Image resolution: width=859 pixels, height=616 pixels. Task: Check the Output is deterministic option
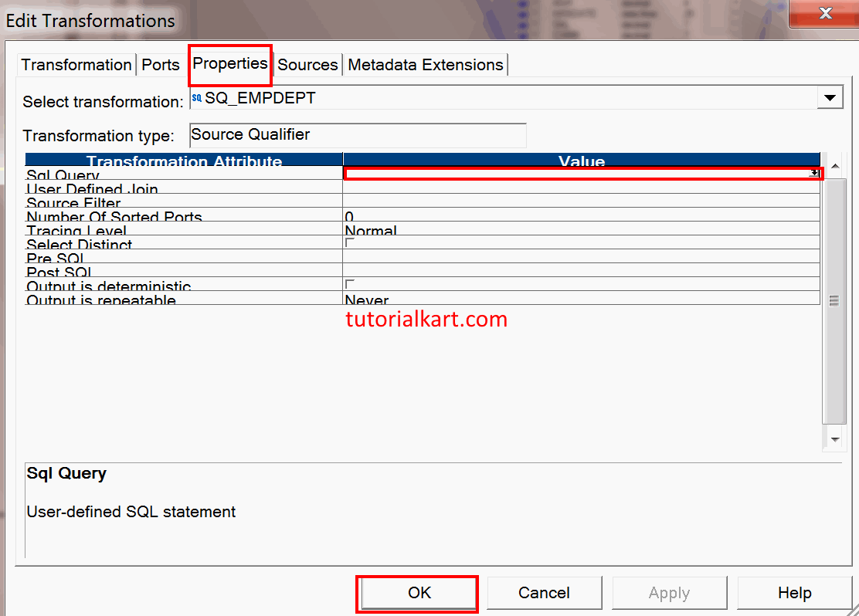(349, 282)
